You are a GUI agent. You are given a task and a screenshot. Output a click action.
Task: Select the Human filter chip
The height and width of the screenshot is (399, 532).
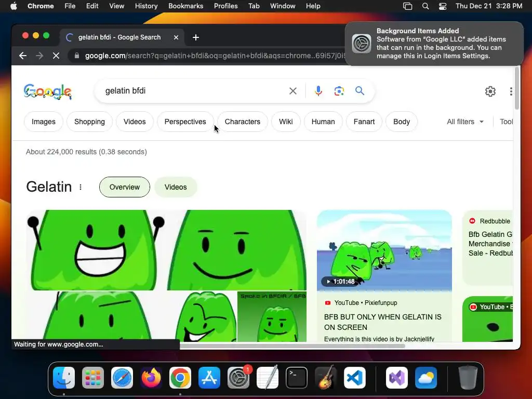pyautogui.click(x=323, y=122)
